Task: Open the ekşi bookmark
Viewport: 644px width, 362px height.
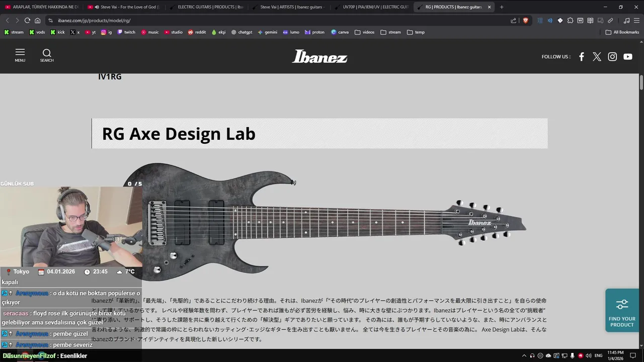Action: tap(219, 32)
